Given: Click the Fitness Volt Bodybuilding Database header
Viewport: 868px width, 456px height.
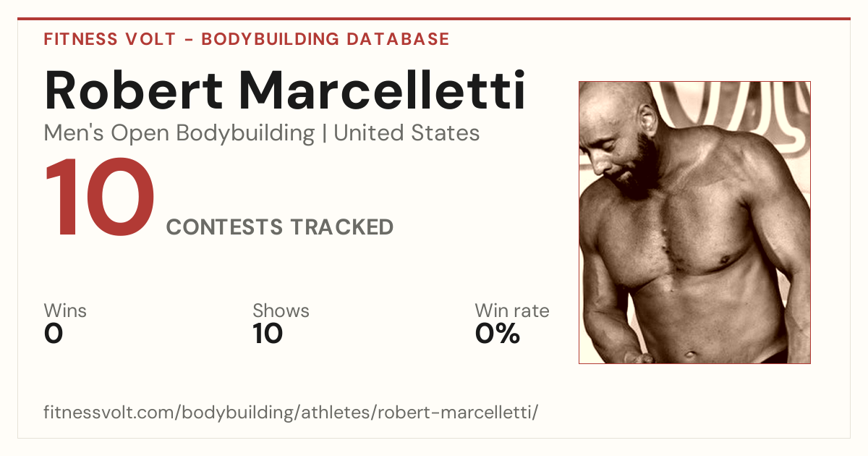Looking at the screenshot, I should point(247,39).
